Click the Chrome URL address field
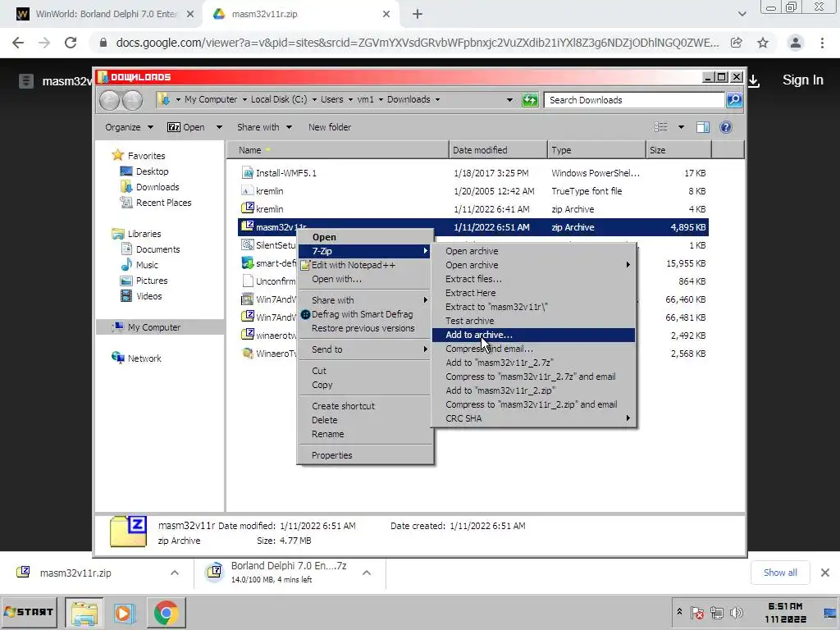Viewport: 840px width, 630px height. tap(418, 43)
